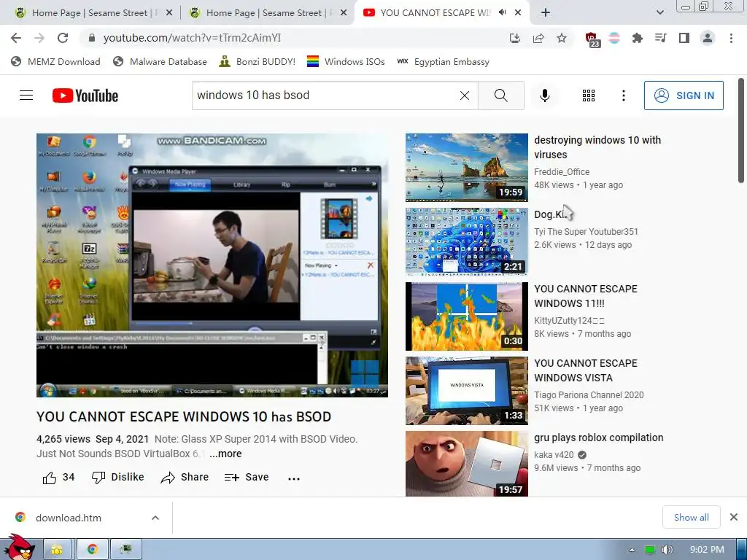
Task: Go forward using the browser arrow
Action: point(39,38)
